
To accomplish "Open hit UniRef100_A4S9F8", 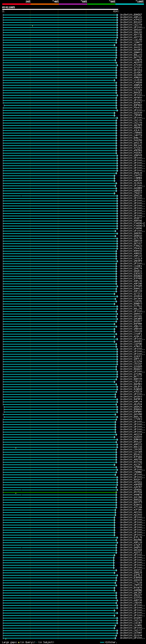I will (131, 50).
